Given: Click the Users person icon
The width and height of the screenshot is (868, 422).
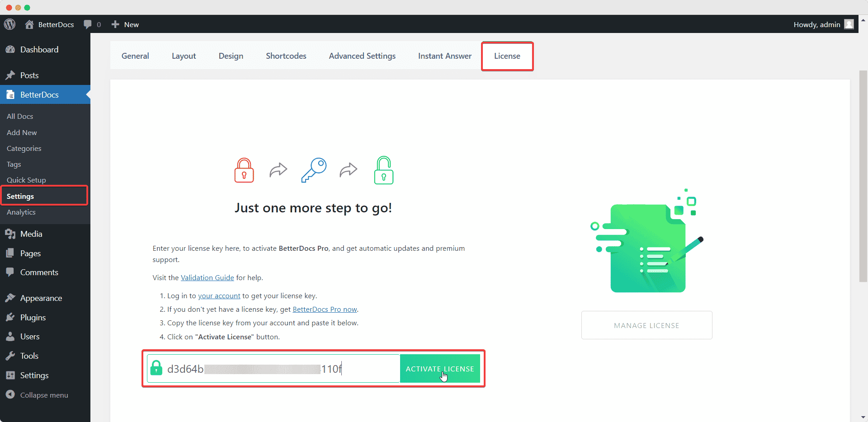Looking at the screenshot, I should point(10,337).
